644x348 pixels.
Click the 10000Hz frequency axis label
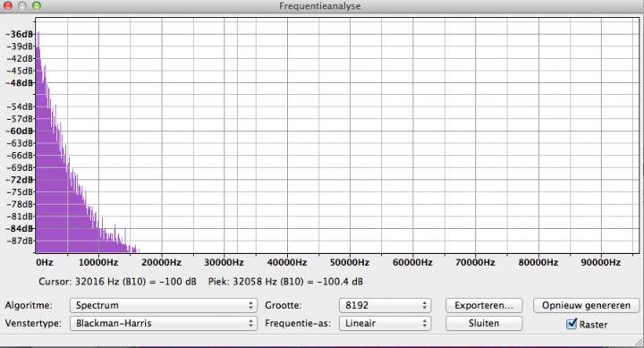[x=98, y=262]
